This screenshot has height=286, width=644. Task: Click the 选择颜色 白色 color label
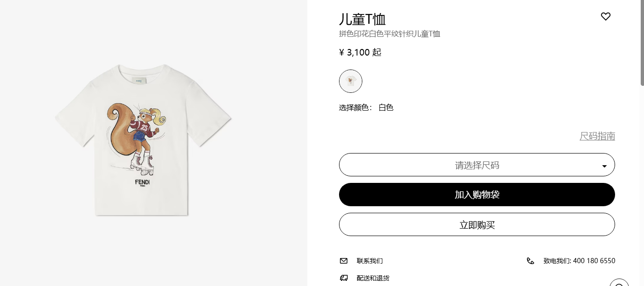366,108
